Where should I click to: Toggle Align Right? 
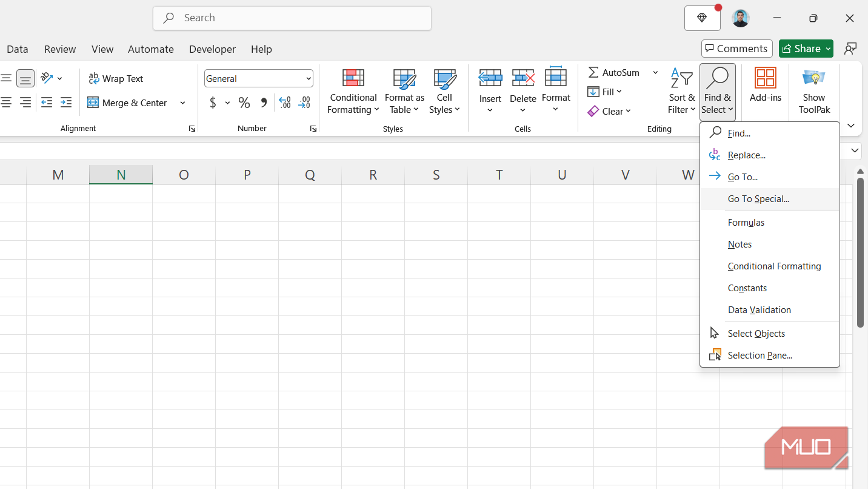25,103
